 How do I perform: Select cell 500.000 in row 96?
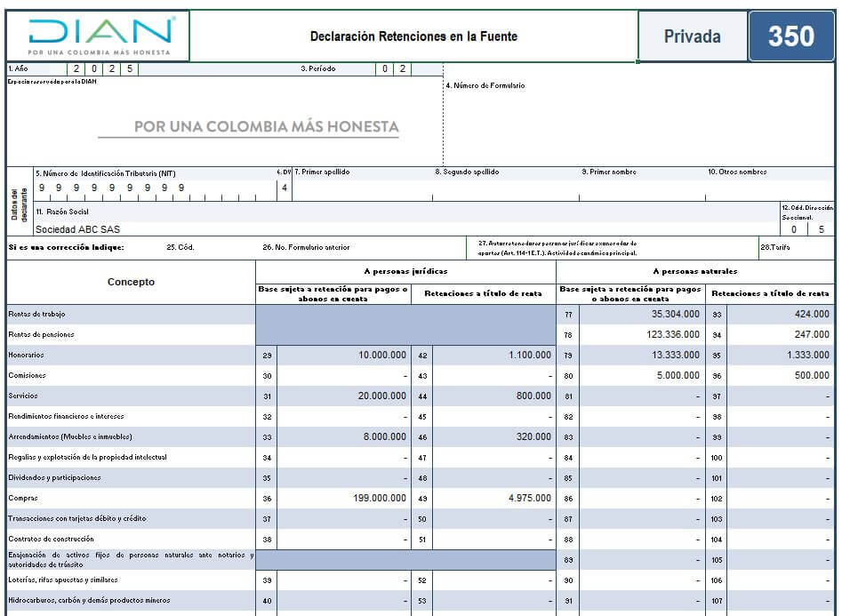point(781,375)
